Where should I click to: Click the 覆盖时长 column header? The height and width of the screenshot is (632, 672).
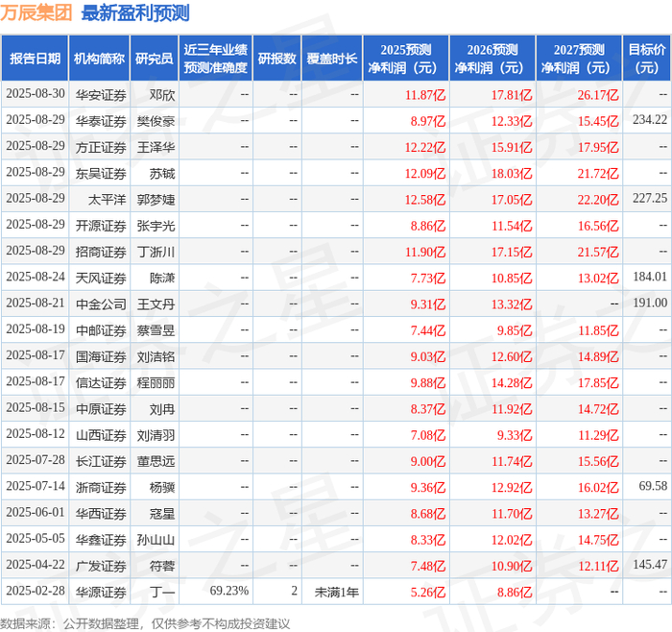point(332,59)
